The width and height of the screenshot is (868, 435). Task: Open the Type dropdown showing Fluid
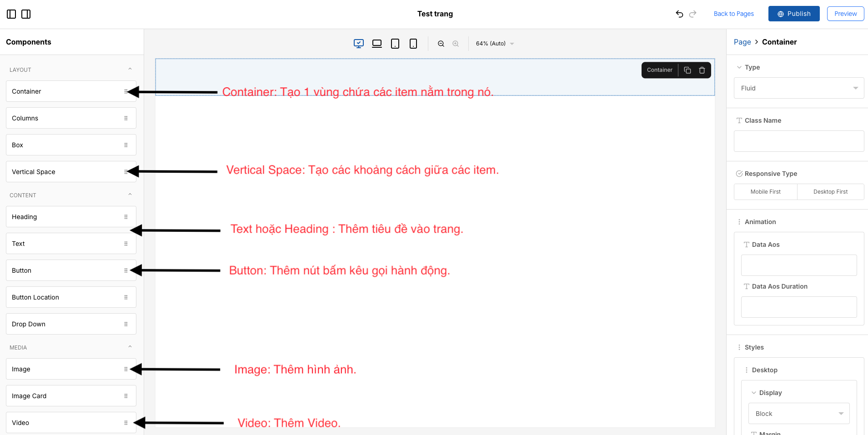tap(799, 88)
